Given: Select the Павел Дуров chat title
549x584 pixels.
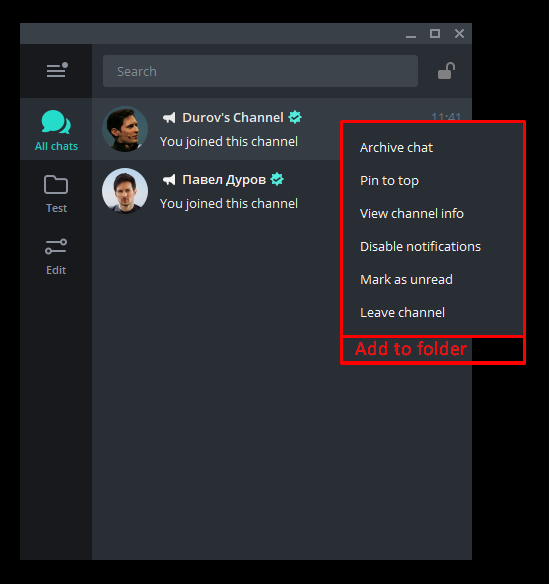Looking at the screenshot, I should click(x=224, y=180).
